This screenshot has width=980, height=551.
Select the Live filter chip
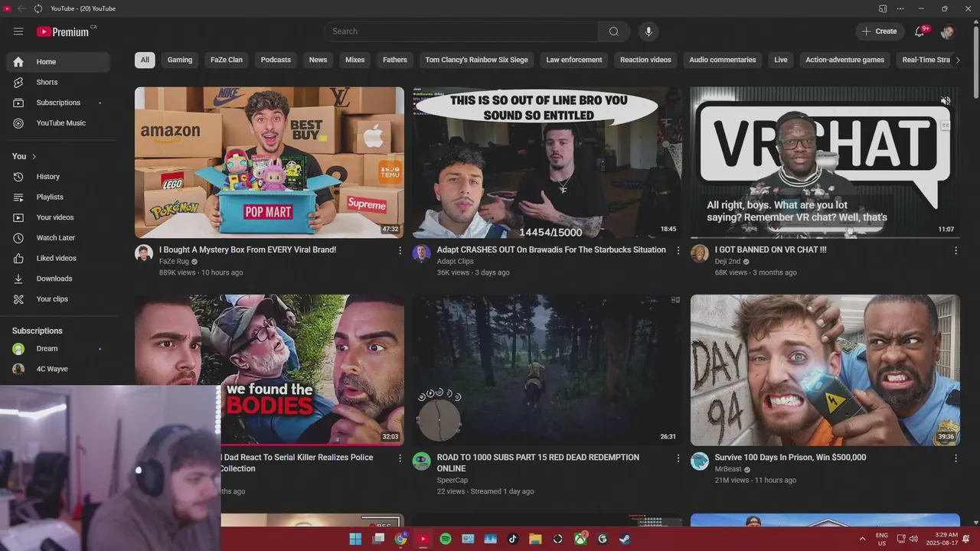[780, 60]
